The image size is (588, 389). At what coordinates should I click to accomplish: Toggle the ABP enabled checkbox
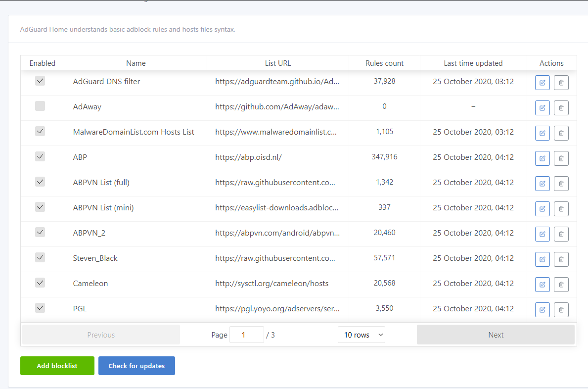(40, 156)
